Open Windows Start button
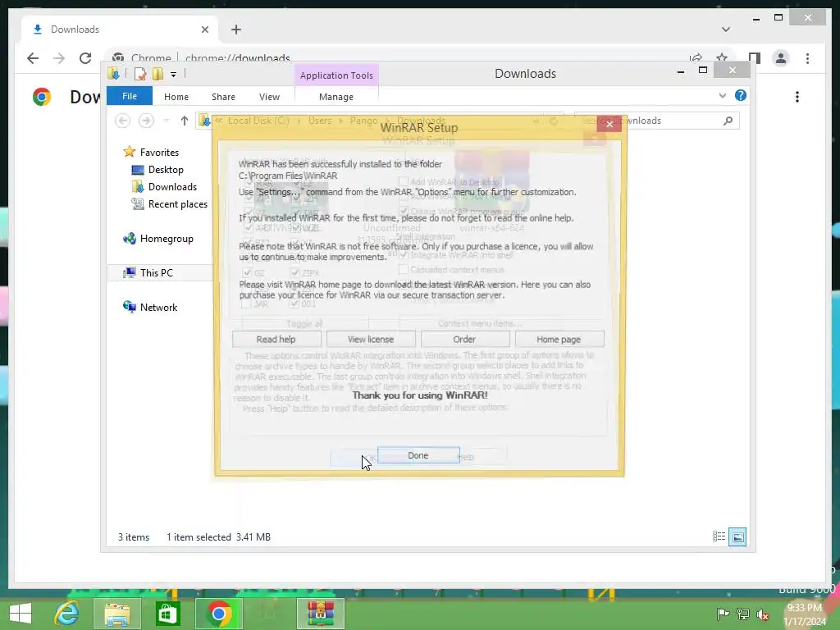Viewport: 840px width, 630px height. pos(21,614)
